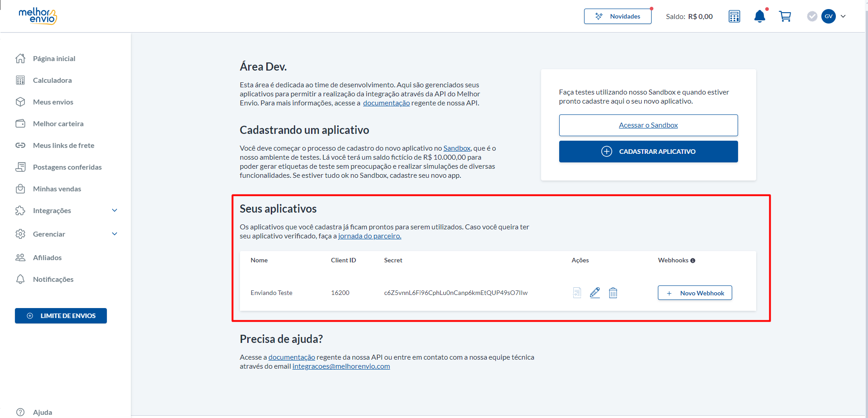Click the app secret value

(x=456, y=293)
